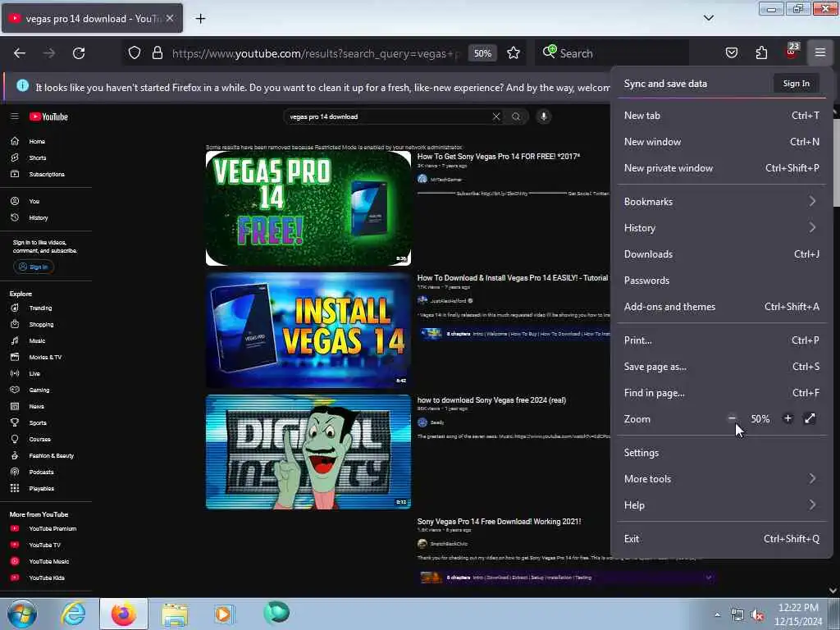840x630 pixels.
Task: Open 'how to download Sony Vegas free 2024' title
Action: point(491,399)
